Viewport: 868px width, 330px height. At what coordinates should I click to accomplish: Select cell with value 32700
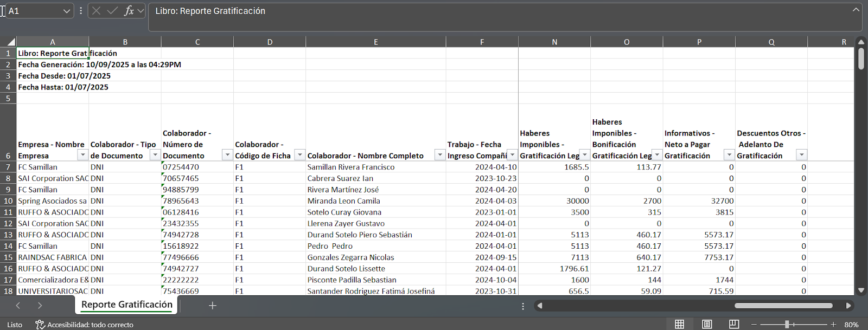coord(699,201)
